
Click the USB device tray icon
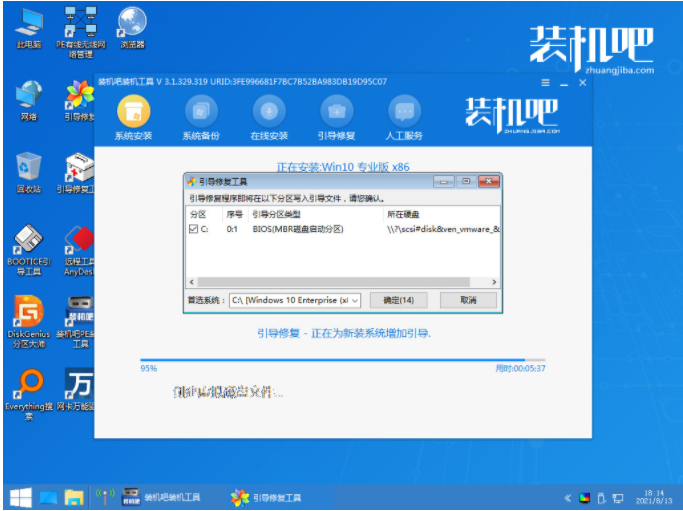[602, 498]
